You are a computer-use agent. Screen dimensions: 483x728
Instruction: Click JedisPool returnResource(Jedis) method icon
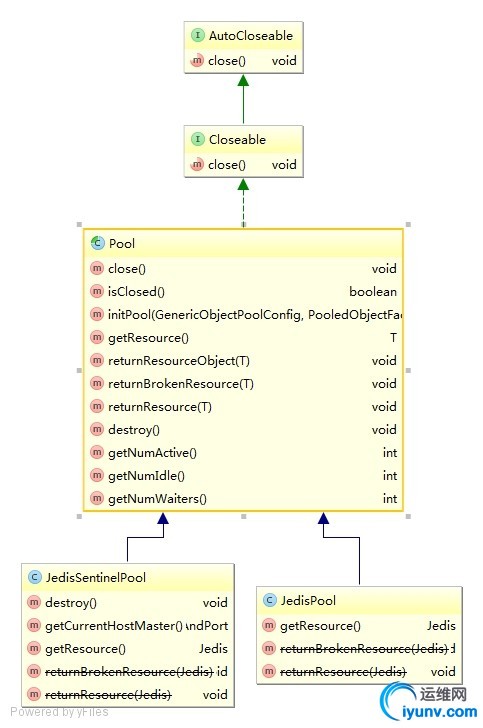pyautogui.click(x=269, y=671)
